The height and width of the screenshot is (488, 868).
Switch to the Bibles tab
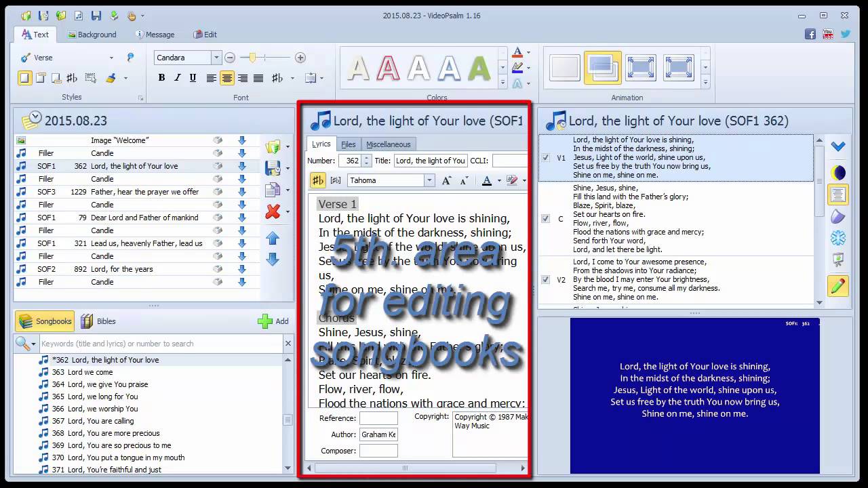pyautogui.click(x=98, y=321)
